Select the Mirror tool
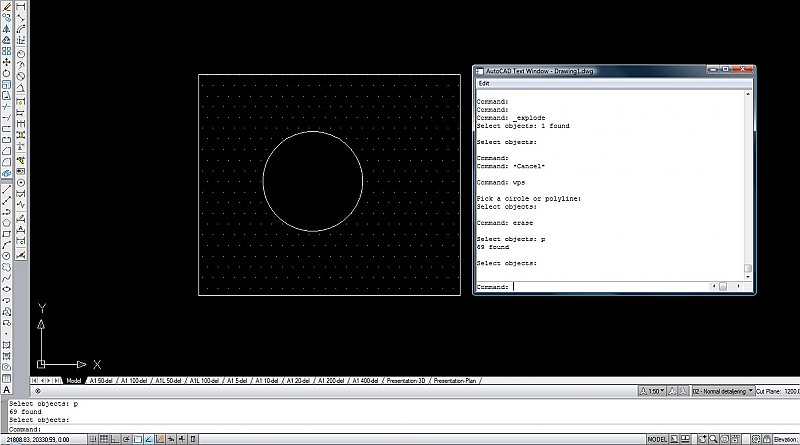The image size is (800, 445). pos(7,29)
